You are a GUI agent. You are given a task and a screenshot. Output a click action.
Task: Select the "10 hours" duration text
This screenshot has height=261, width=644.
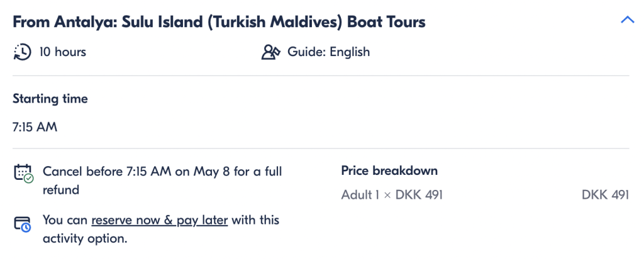[63, 52]
